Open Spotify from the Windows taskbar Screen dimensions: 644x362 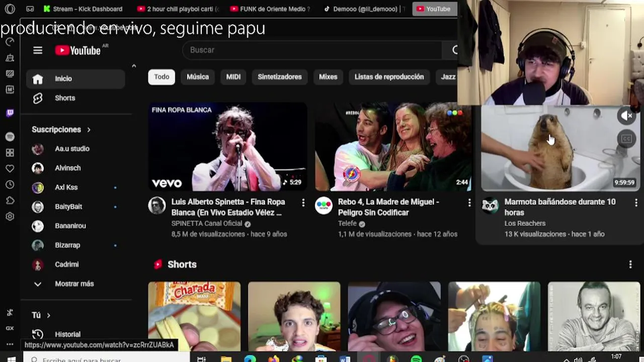(416, 359)
